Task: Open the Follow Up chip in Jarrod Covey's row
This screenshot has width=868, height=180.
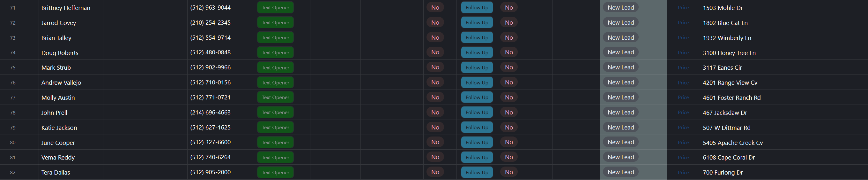Action: 477,23
